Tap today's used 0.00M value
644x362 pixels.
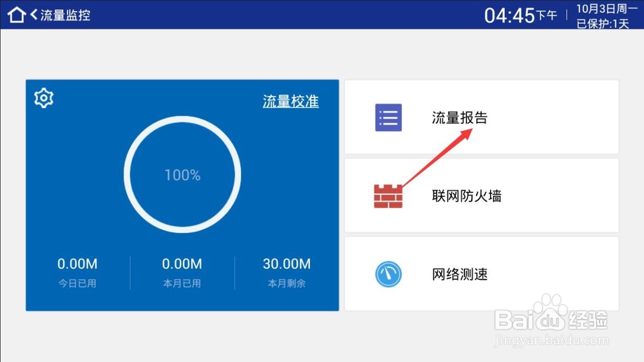coord(77,264)
